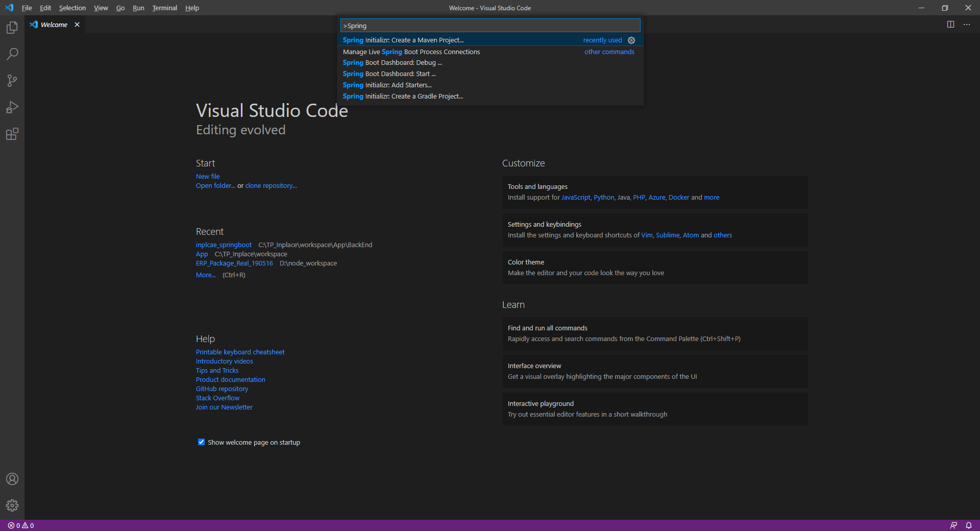Screen dimensions: 980x531
Task: Click the others keybindings link
Action: tap(723, 235)
